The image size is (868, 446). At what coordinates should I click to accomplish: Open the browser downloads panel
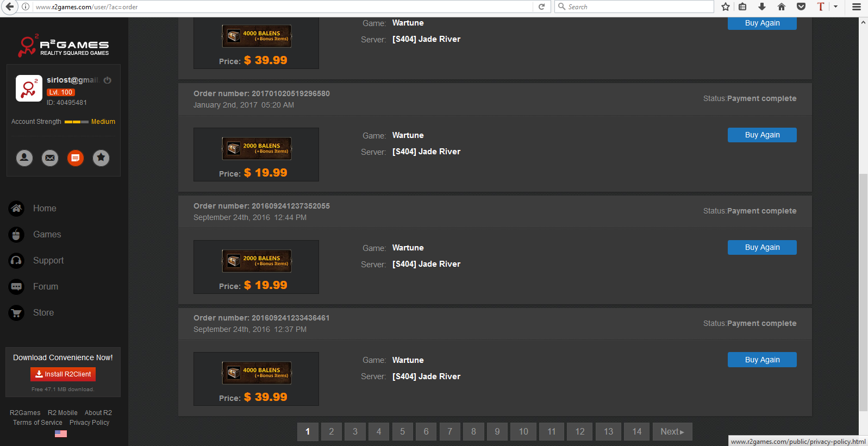[x=762, y=7]
